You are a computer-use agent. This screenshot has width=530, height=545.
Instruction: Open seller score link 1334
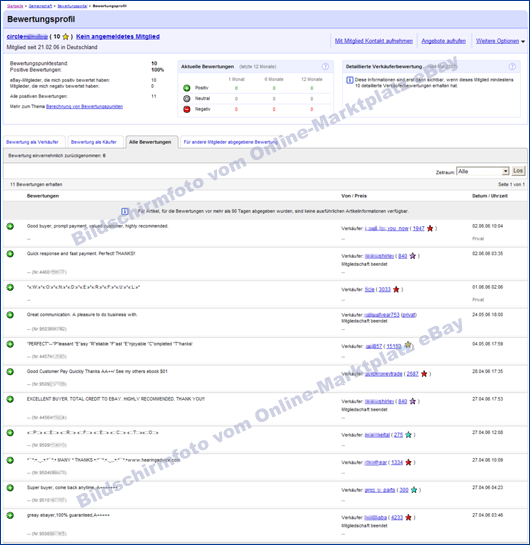click(x=397, y=463)
